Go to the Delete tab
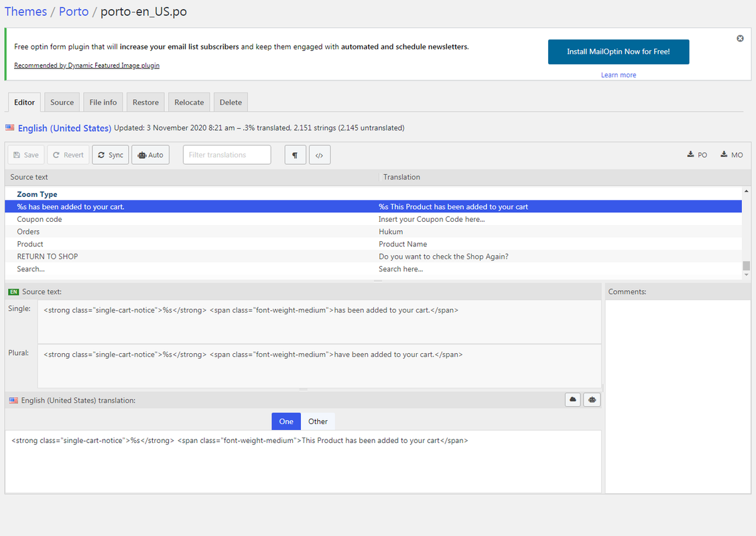This screenshot has height=536, width=756. tap(231, 103)
